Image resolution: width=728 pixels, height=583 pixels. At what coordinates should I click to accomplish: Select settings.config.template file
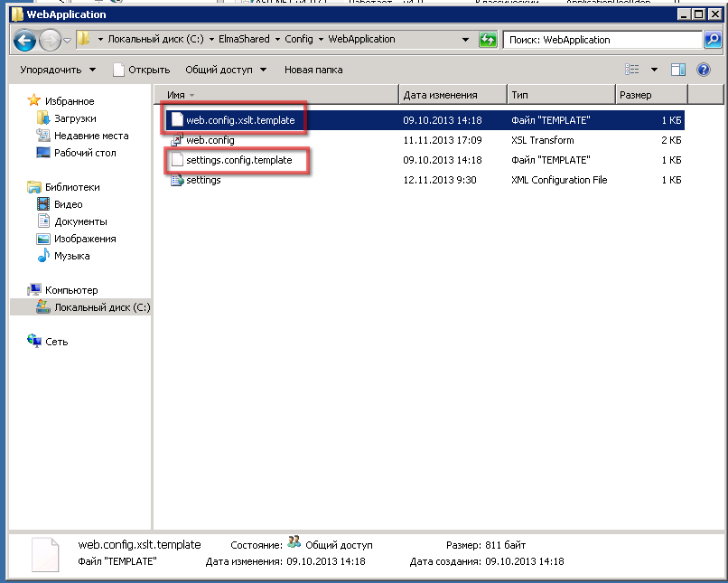coord(238,160)
